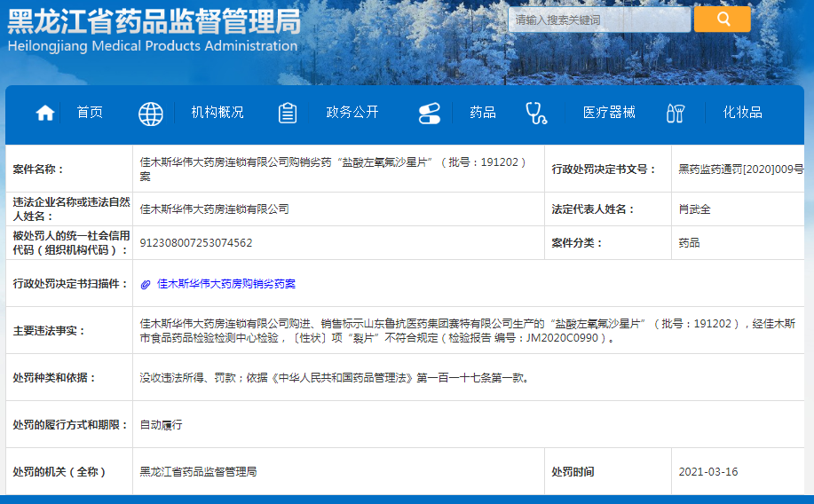Screen dimensions: 814x504
Task: Click the paperclip attachment icon
Action: [146, 285]
